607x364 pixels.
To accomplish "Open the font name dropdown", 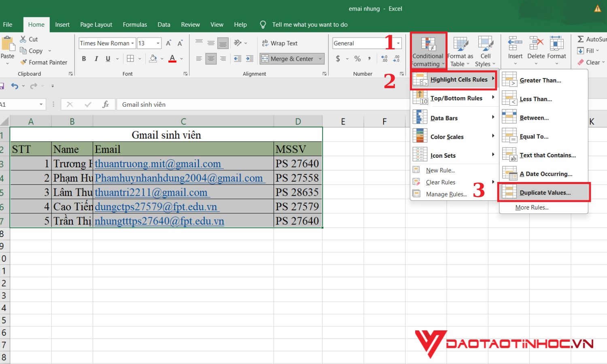I will tap(132, 43).
